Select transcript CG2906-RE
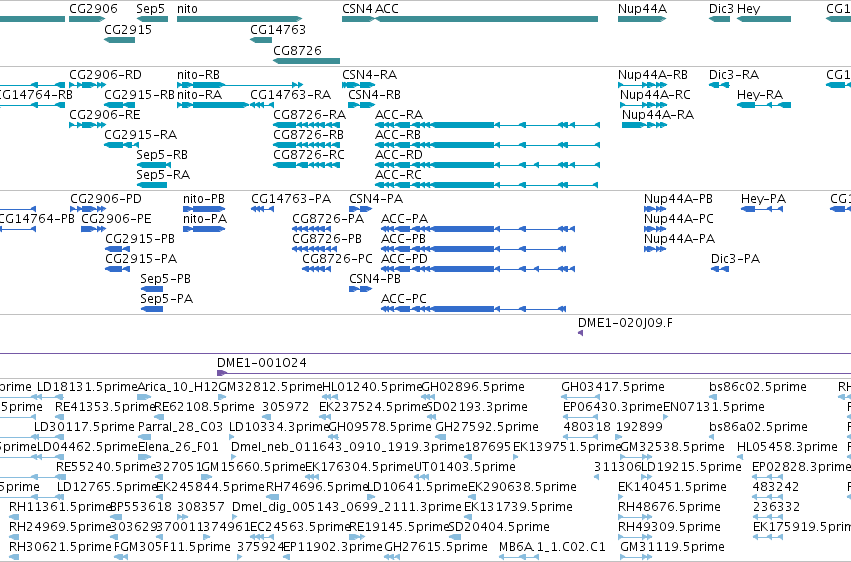851x562 pixels. point(105,114)
